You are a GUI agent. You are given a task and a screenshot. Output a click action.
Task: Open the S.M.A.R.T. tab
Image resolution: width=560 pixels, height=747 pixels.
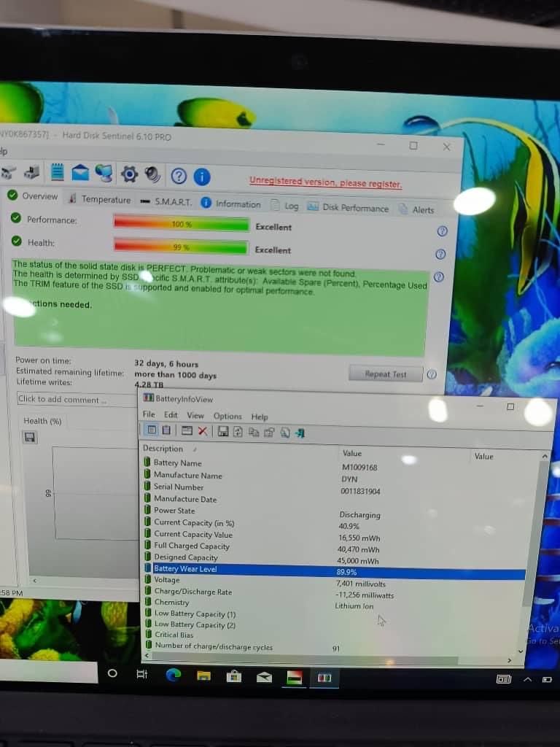pyautogui.click(x=166, y=201)
